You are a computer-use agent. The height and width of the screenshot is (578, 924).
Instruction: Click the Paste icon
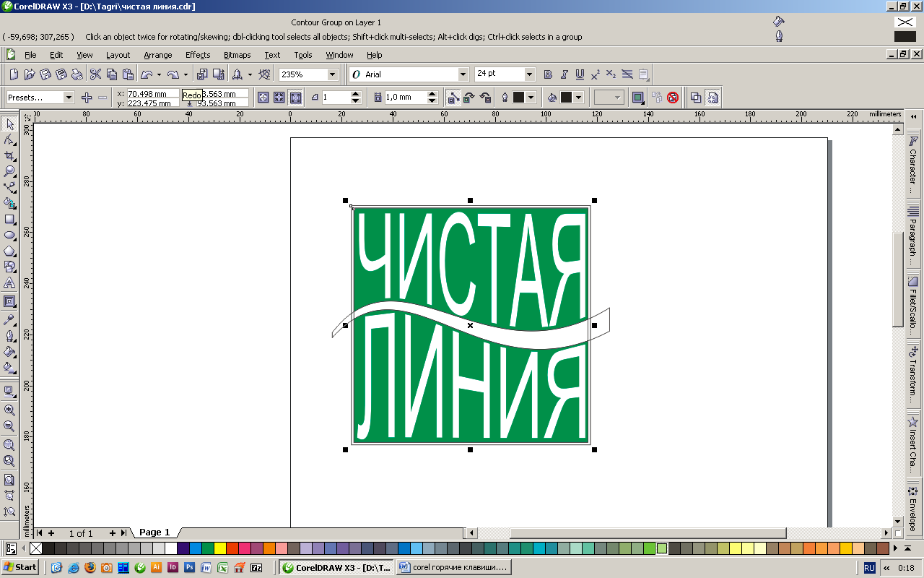(128, 74)
